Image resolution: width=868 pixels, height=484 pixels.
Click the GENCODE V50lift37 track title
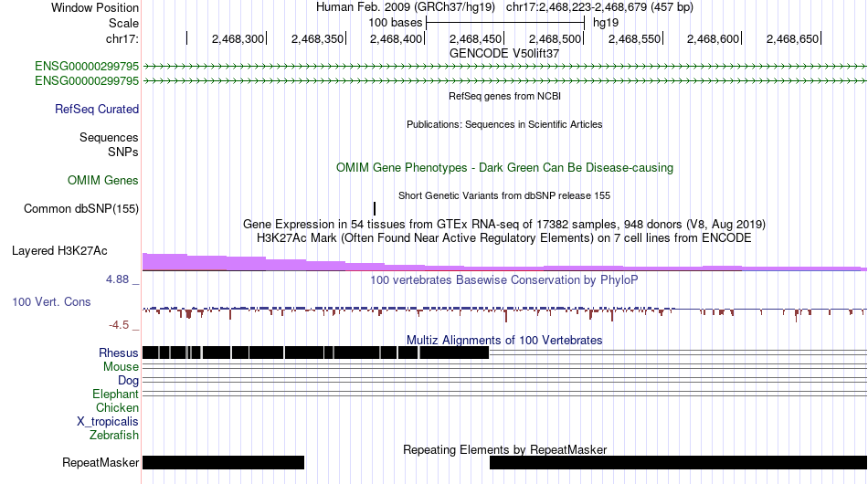tap(504, 54)
